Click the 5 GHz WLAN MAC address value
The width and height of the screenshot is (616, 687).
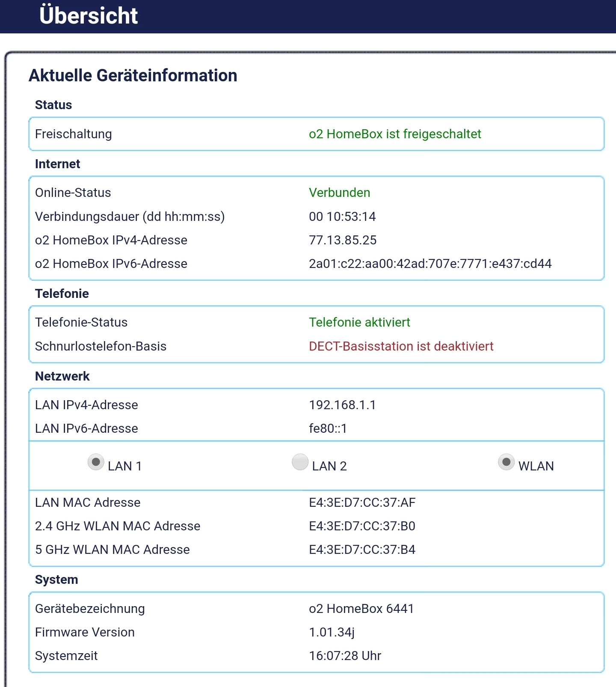click(x=362, y=550)
